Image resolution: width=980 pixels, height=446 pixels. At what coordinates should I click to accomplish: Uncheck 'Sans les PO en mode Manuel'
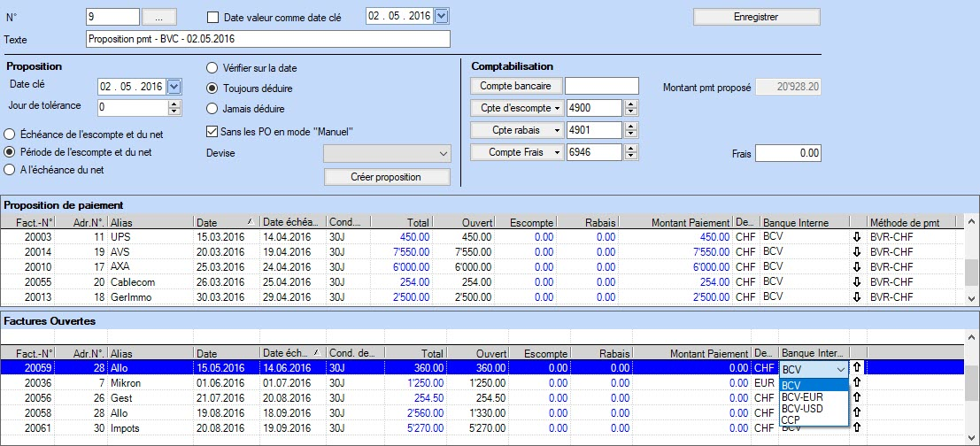(x=212, y=132)
